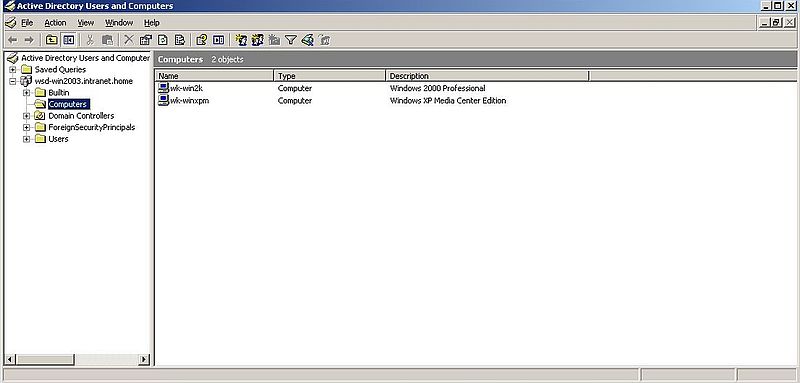Toggle the Show/Hide Console Tree icon
Viewport: 800px width, 383px height.
[x=68, y=40]
